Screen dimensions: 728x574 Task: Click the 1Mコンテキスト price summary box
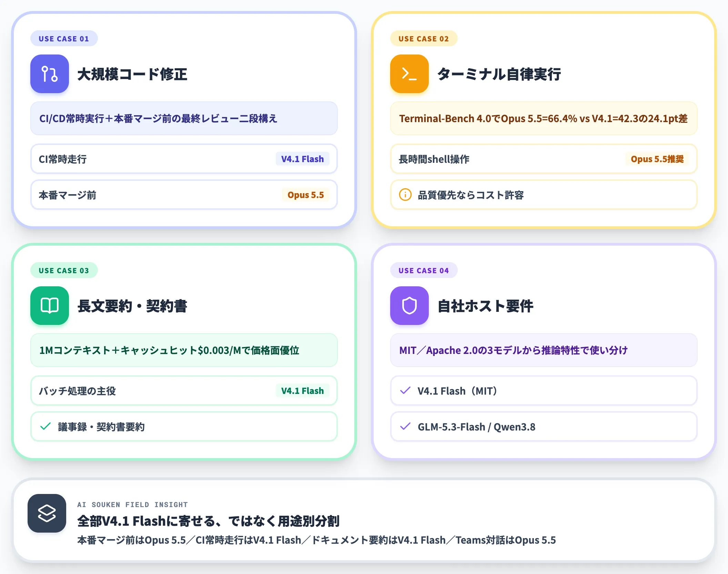coord(184,350)
